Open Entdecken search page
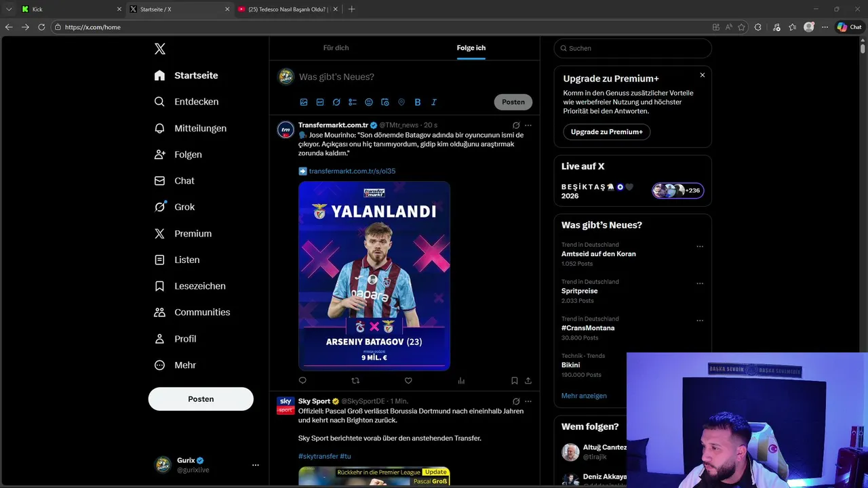Viewport: 868px width, 488px height. [186, 102]
